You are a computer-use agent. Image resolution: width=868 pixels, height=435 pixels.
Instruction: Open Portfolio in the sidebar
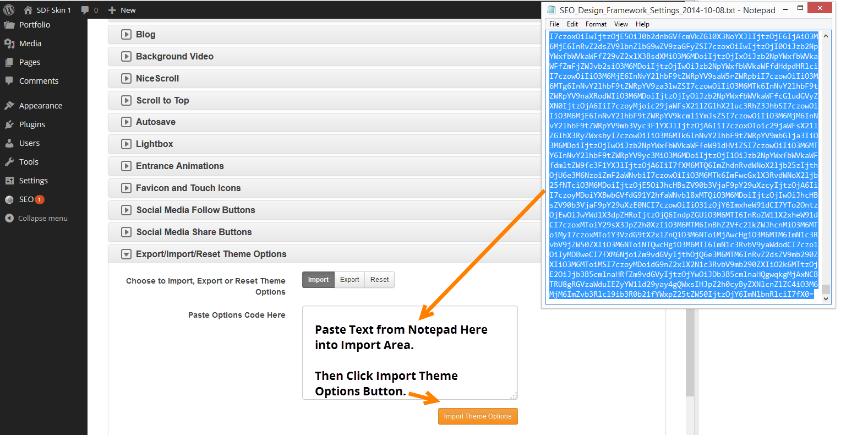click(x=35, y=25)
